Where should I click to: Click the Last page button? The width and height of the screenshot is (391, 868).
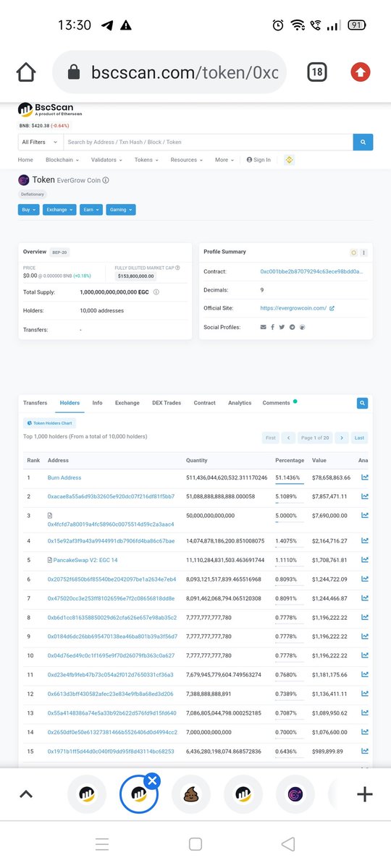coord(359,438)
